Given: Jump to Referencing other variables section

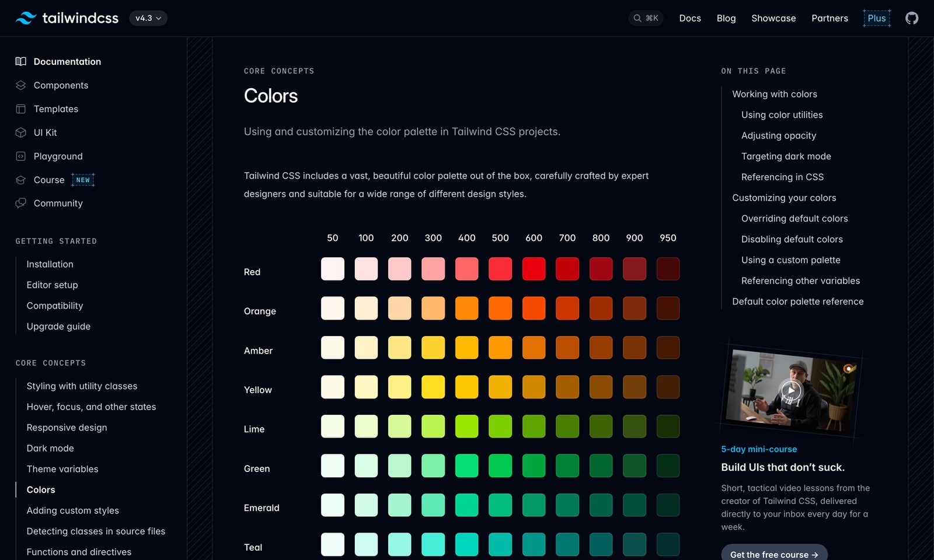Looking at the screenshot, I should [x=801, y=281].
